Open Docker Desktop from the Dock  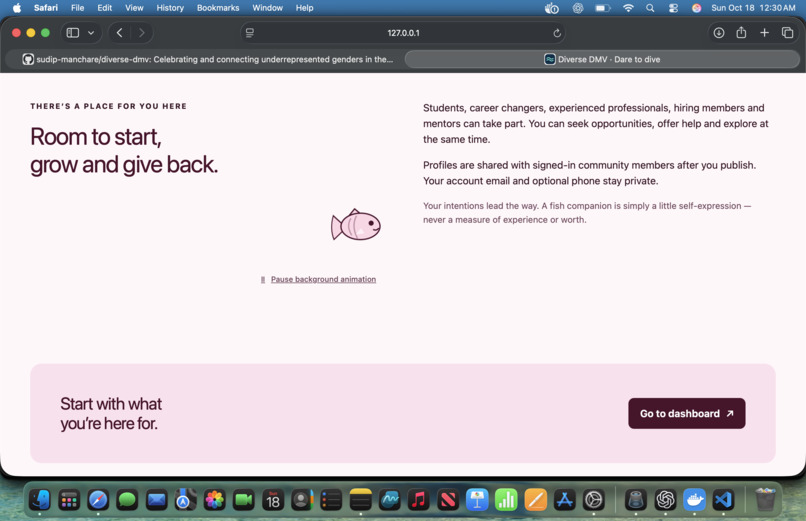click(x=694, y=499)
